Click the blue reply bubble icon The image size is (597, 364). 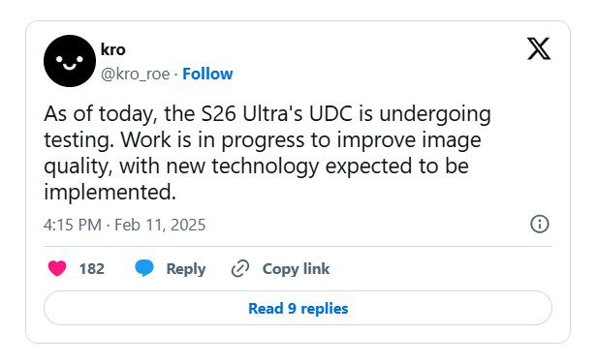pos(144,268)
